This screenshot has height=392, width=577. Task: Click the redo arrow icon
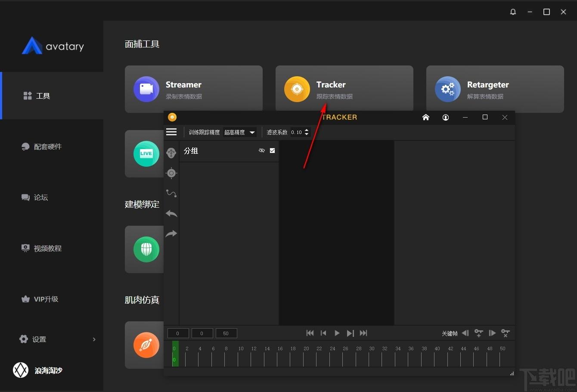171,234
